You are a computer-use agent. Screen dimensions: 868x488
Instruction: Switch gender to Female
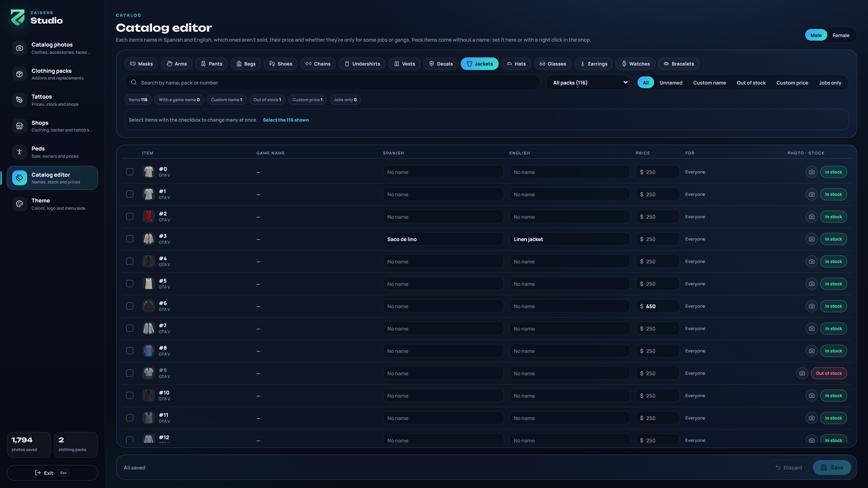(841, 35)
